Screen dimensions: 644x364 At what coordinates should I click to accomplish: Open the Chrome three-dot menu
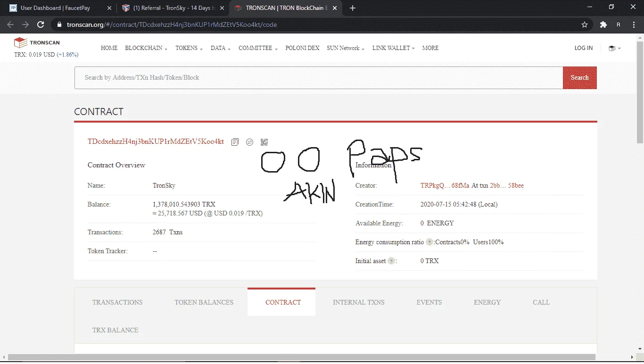(x=634, y=25)
